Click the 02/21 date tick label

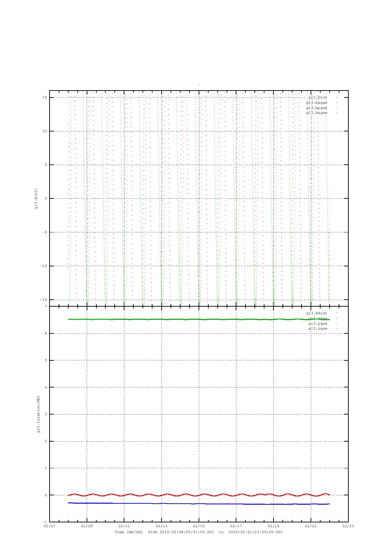[x=311, y=526]
